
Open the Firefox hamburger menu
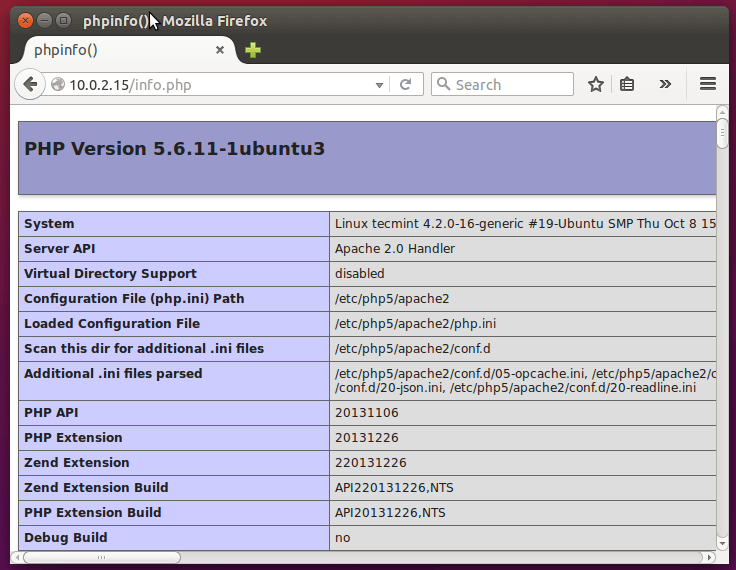click(x=708, y=84)
